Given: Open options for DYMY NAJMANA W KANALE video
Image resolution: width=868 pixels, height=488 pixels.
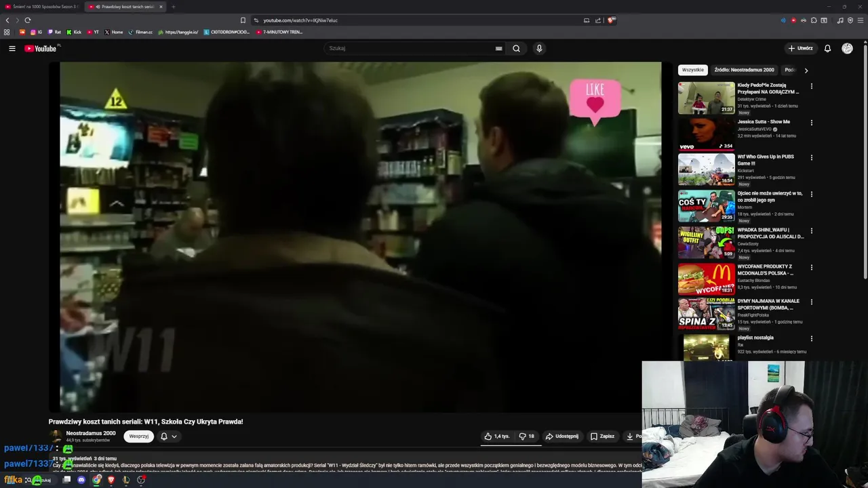Looking at the screenshot, I should coord(811,302).
